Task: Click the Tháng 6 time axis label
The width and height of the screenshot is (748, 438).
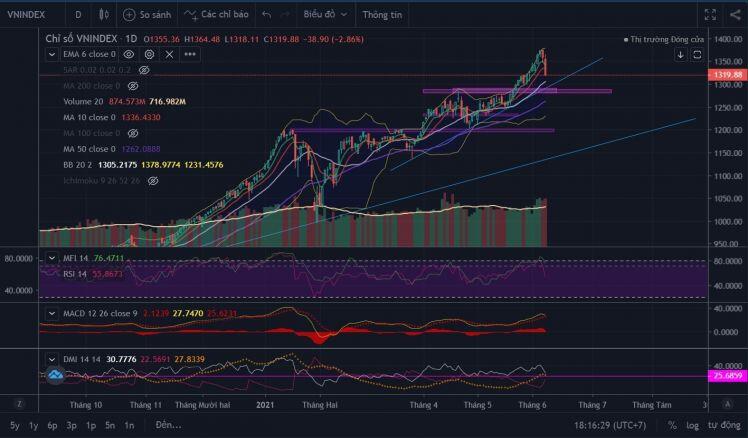Action: tap(532, 405)
